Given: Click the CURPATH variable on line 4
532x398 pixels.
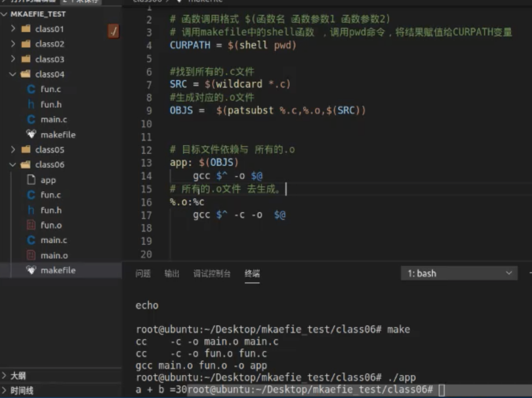Looking at the screenshot, I should pyautogui.click(x=190, y=45).
